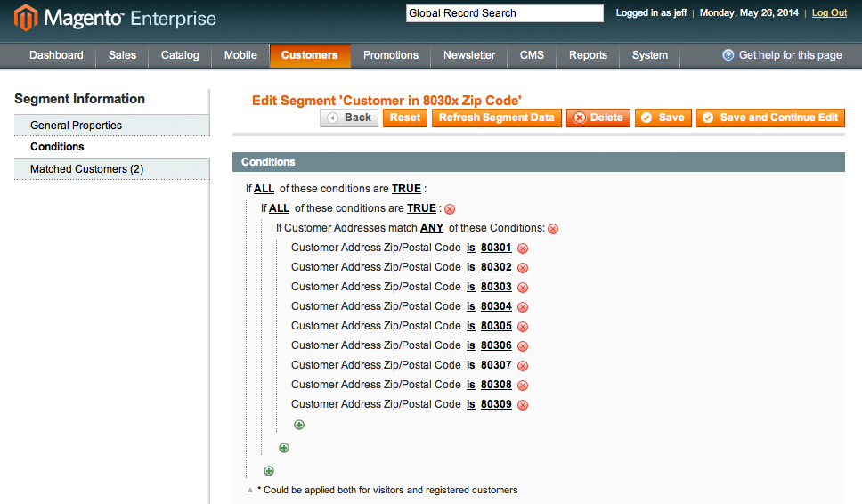
Task: Open the Reports menu
Action: (x=588, y=55)
